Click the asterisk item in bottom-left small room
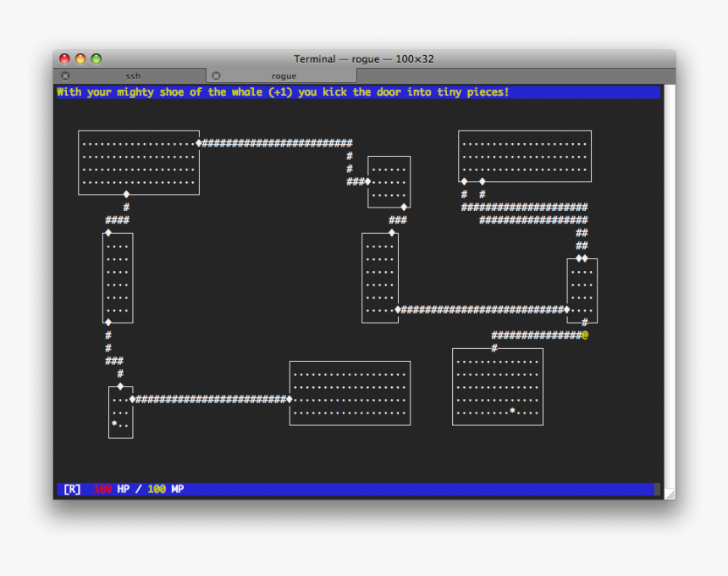This screenshot has height=576, width=728. pos(114,424)
